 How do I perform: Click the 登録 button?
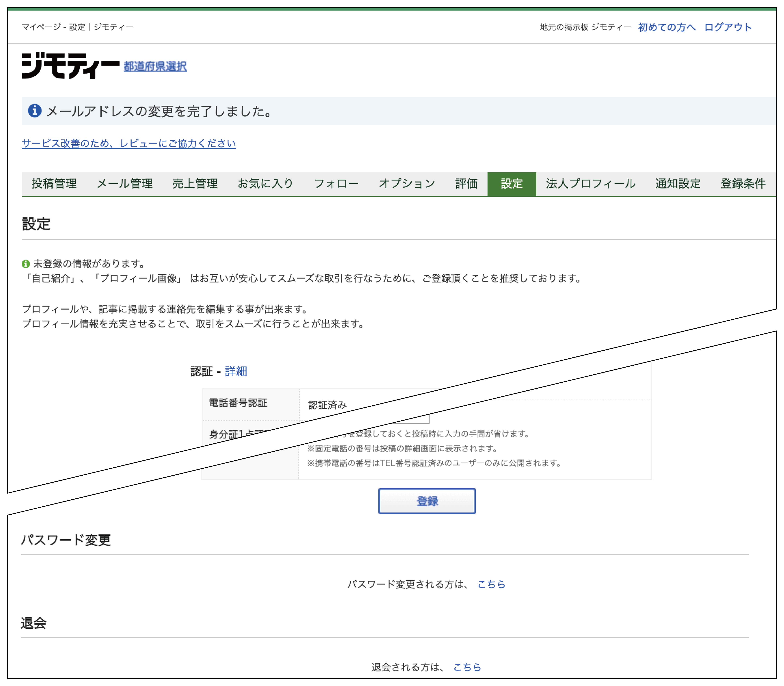tap(427, 501)
